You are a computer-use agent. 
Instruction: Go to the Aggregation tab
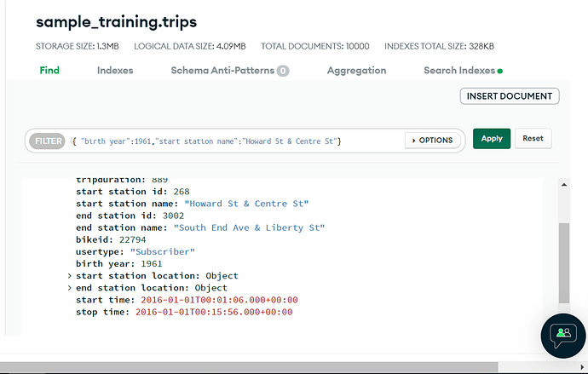point(356,71)
